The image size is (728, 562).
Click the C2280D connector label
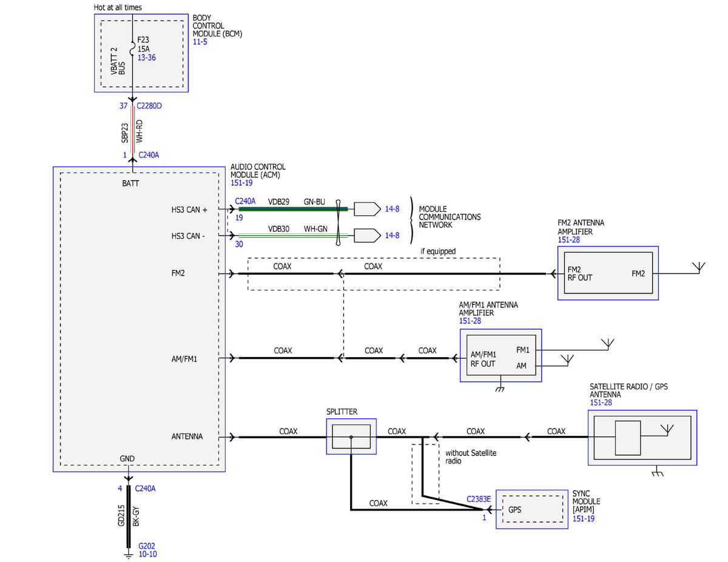coord(149,105)
